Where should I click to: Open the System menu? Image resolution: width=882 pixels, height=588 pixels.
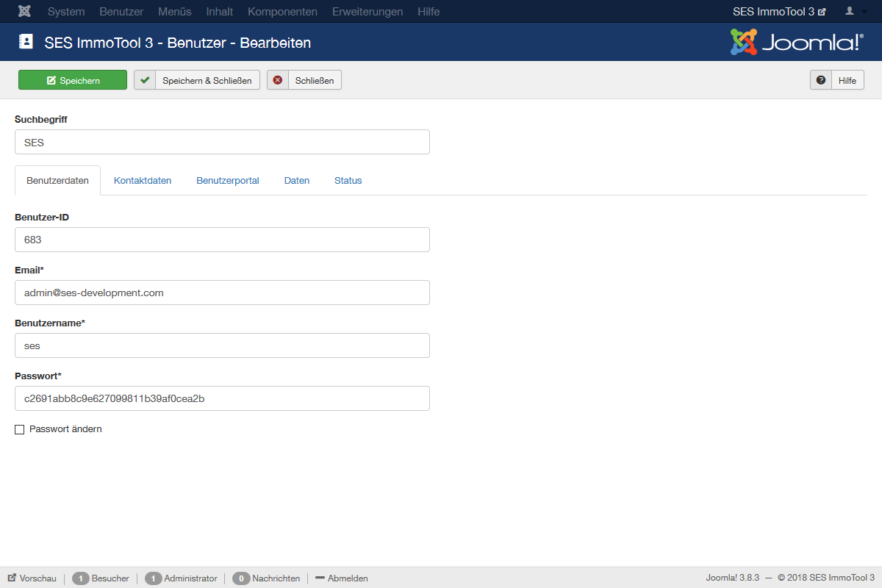pos(66,12)
